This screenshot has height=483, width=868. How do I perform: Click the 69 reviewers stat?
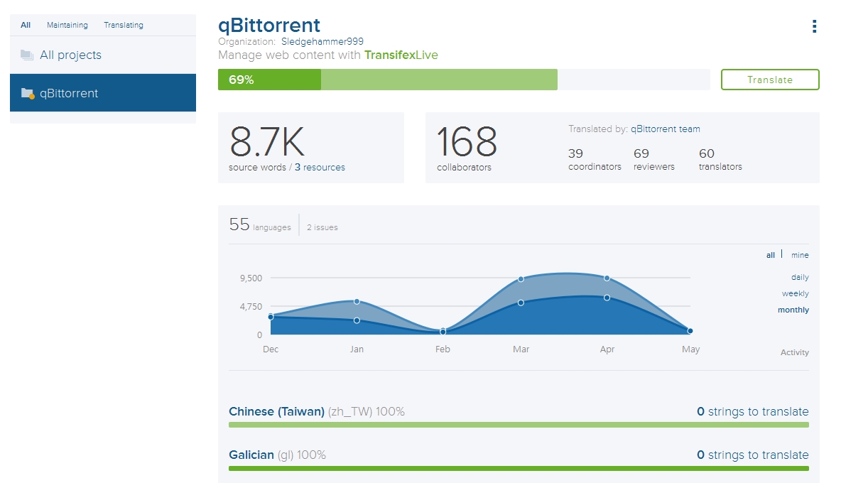click(x=654, y=159)
